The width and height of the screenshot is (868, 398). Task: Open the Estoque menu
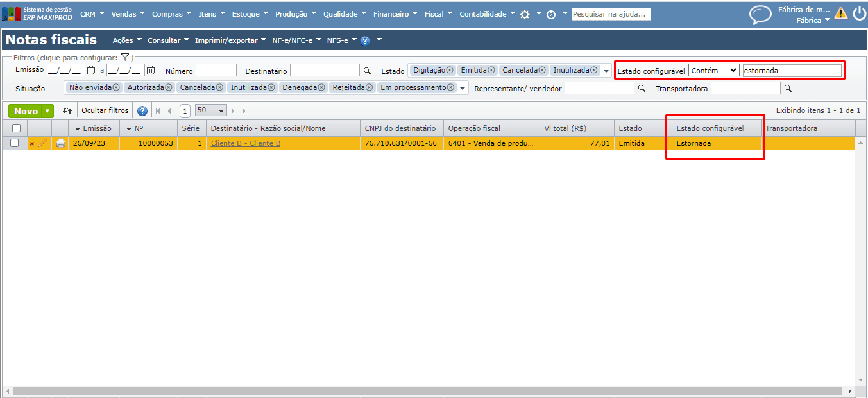pyautogui.click(x=250, y=14)
